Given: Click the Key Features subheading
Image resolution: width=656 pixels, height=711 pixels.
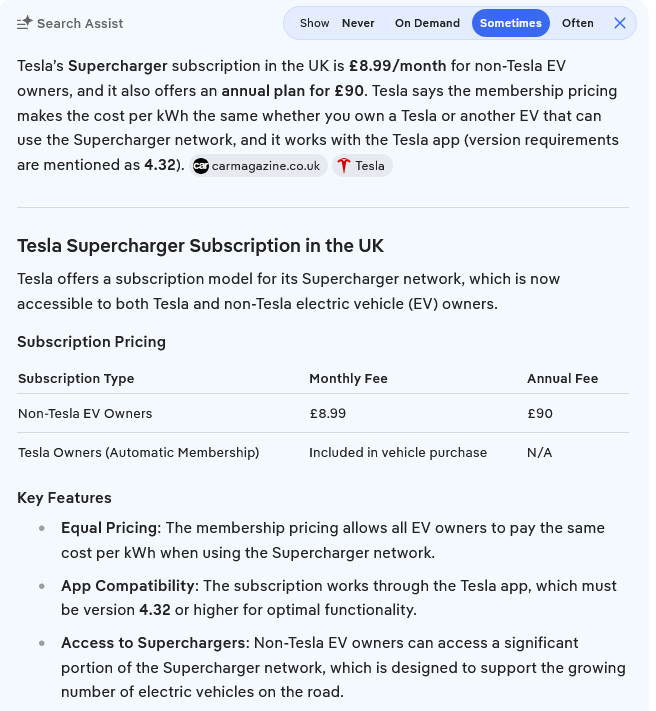Looking at the screenshot, I should click(64, 498).
